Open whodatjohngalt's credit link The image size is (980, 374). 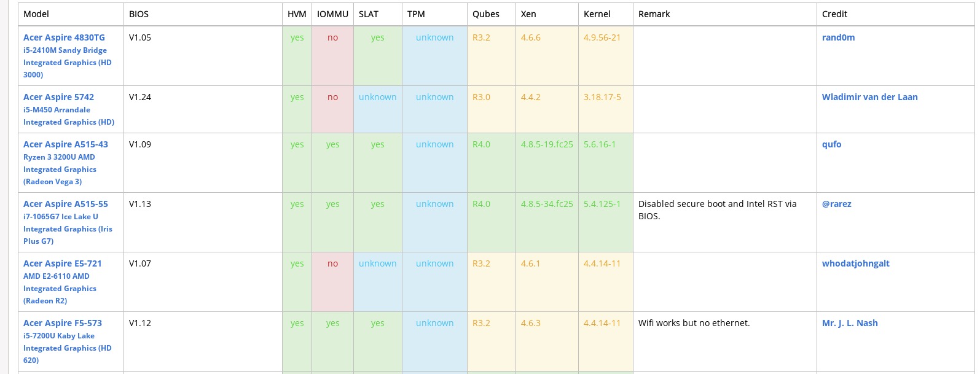[x=855, y=263]
